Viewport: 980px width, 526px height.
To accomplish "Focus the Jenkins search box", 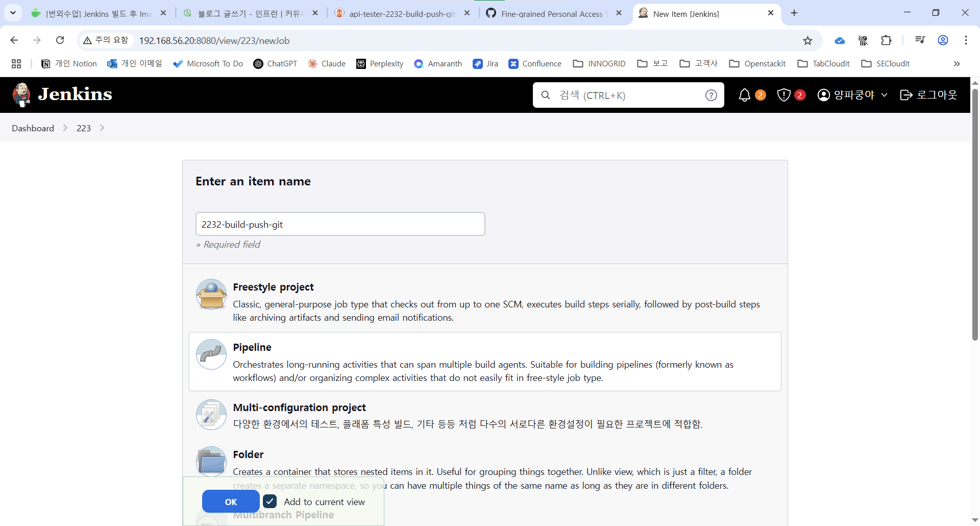I will click(x=628, y=95).
